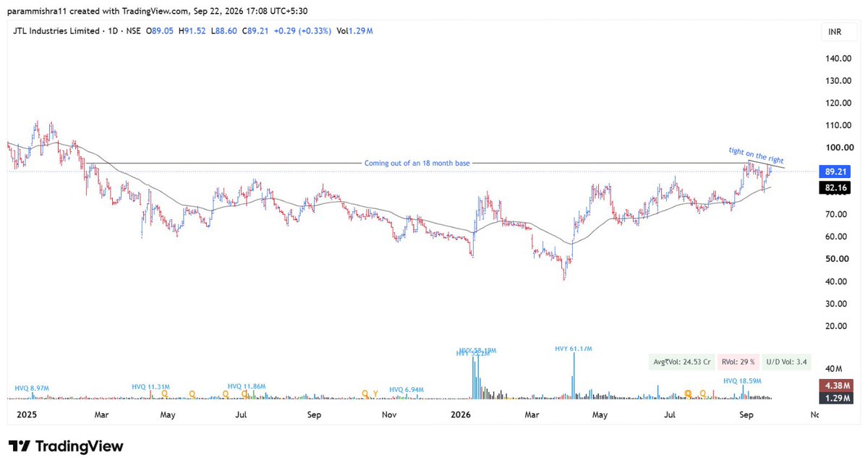Click the 2025 label on the time axis

pos(26,415)
